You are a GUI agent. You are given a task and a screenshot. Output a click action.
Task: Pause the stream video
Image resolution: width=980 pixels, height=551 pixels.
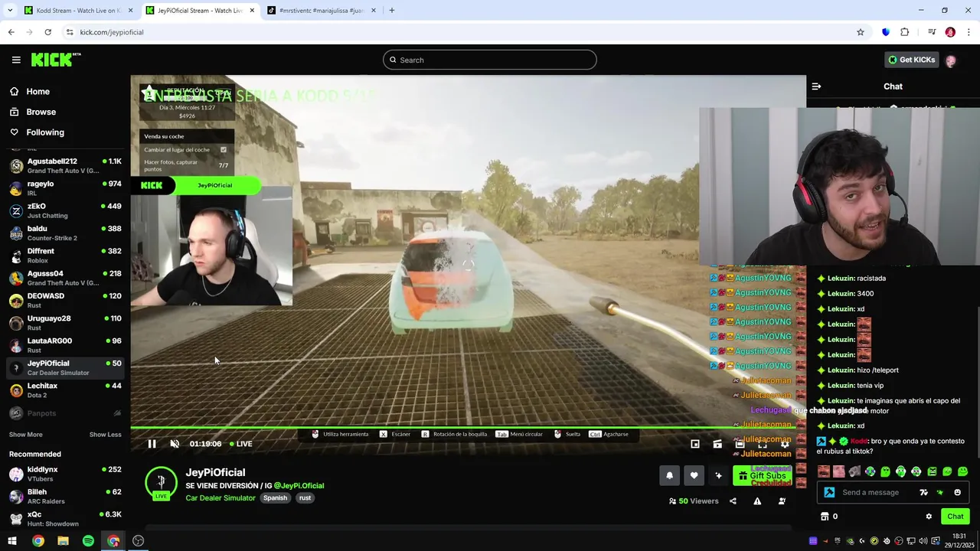pyautogui.click(x=152, y=444)
